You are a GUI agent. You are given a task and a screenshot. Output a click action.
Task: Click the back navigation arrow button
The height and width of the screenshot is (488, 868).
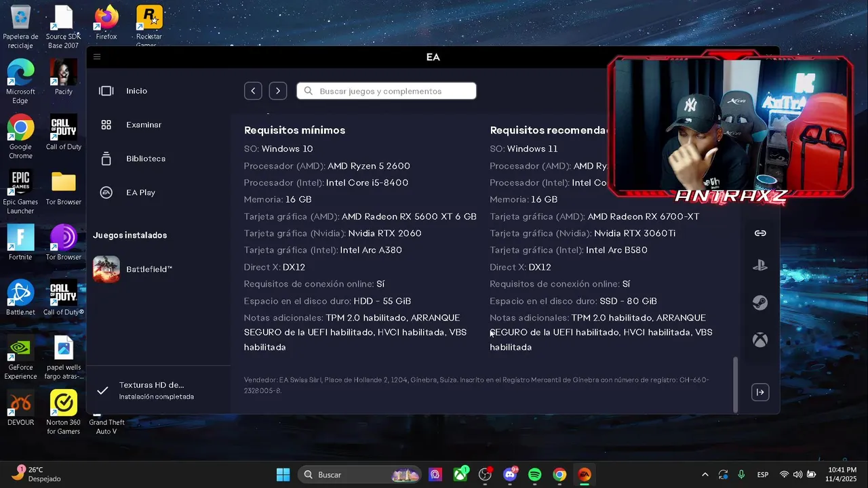(253, 91)
